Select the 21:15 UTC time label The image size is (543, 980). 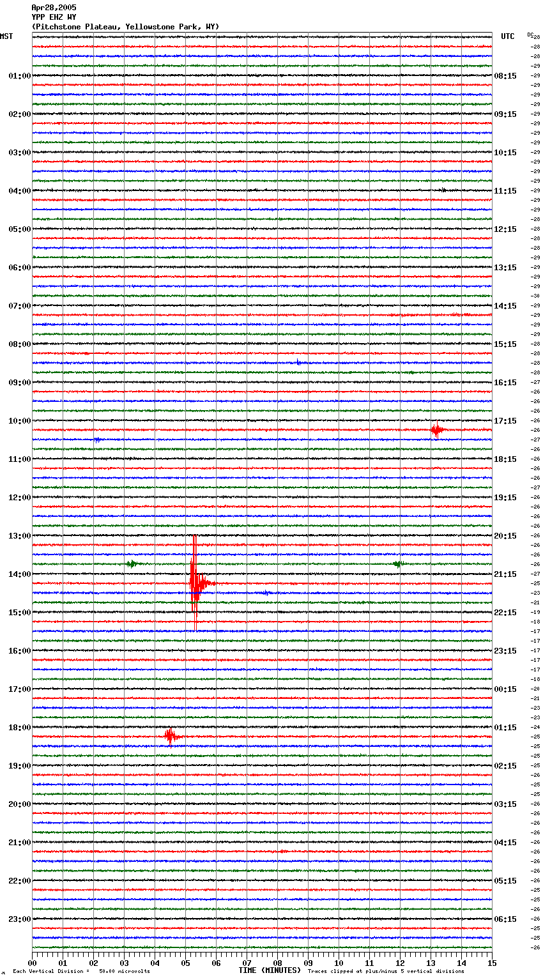[505, 574]
